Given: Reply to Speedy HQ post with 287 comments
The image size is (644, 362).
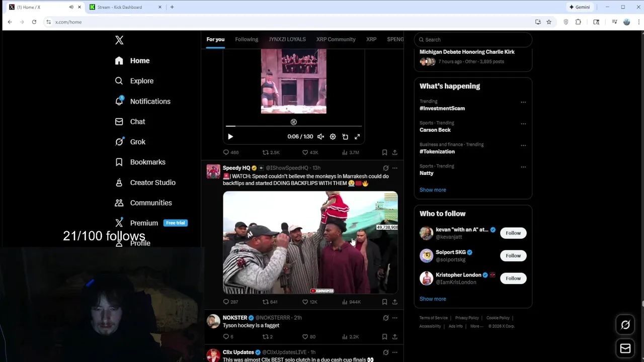Looking at the screenshot, I should click(231, 302).
